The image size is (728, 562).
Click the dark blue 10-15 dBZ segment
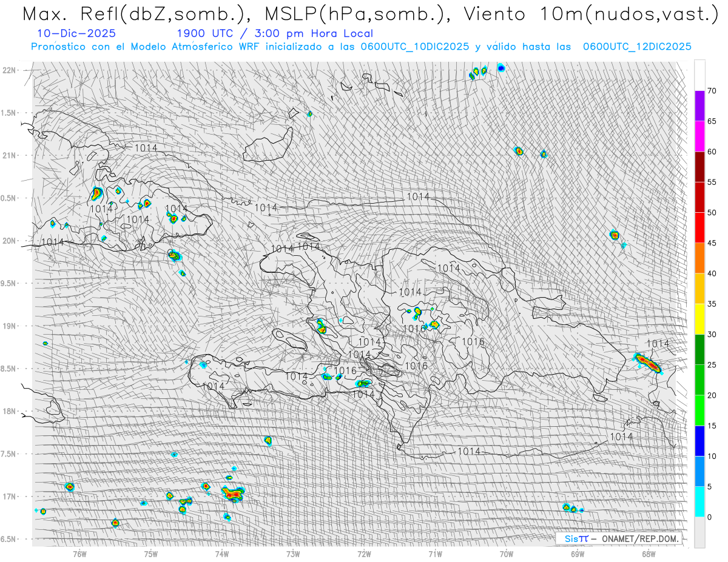pyautogui.click(x=699, y=441)
